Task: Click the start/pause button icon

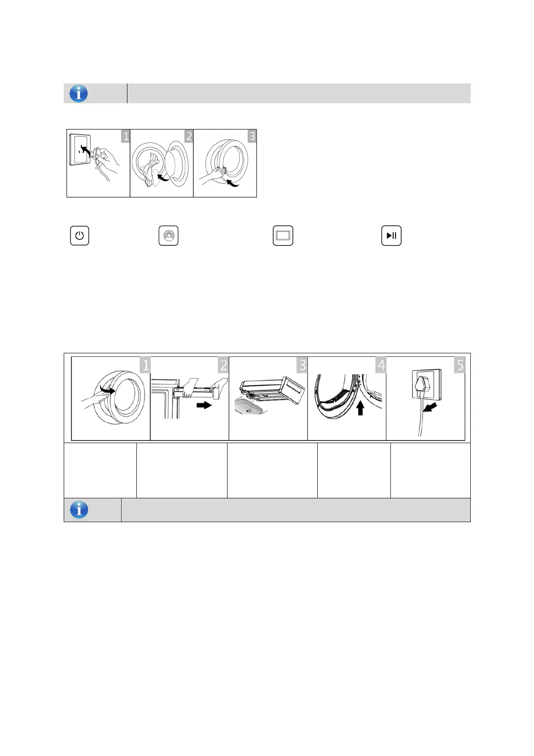Action: [x=391, y=236]
